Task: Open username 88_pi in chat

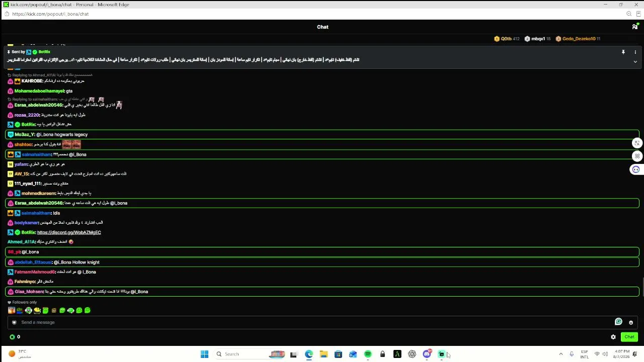Action: point(14,252)
